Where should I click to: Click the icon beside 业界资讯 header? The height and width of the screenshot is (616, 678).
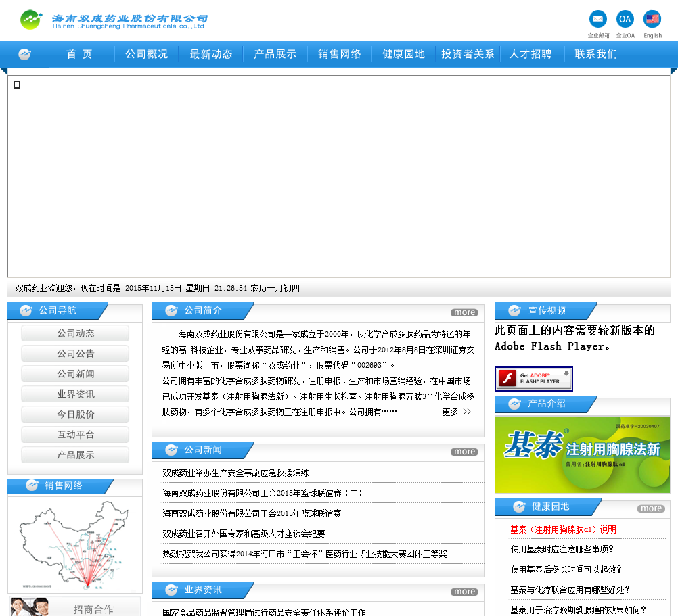172,590
